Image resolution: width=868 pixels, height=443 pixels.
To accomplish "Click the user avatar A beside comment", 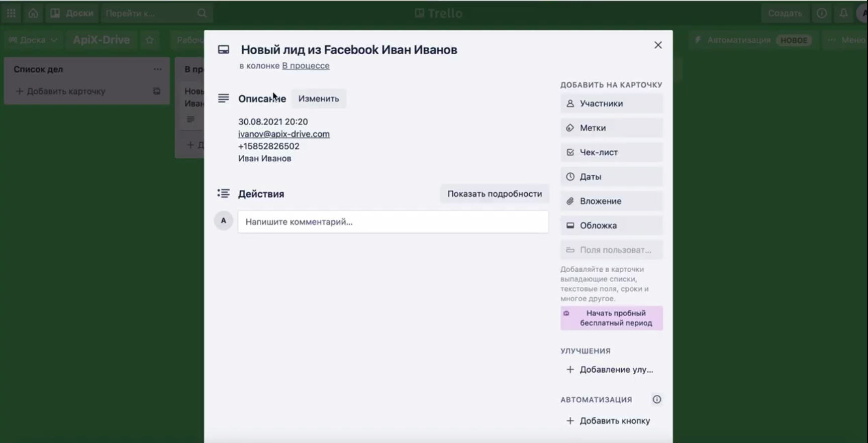I will [x=224, y=220].
